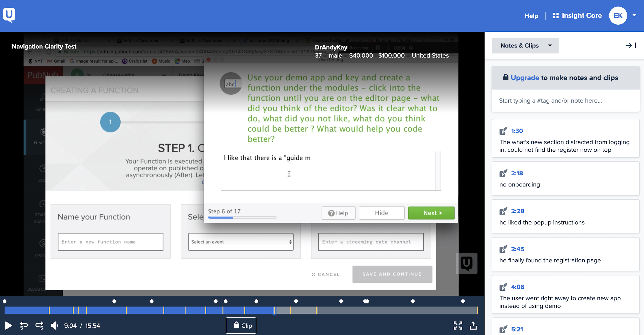Click the locked Clip button
This screenshot has width=644, height=335.
coord(241,325)
